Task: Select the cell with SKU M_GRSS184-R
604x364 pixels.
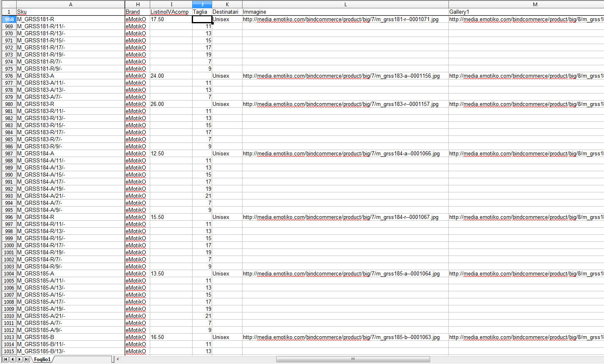Action: coord(70,217)
